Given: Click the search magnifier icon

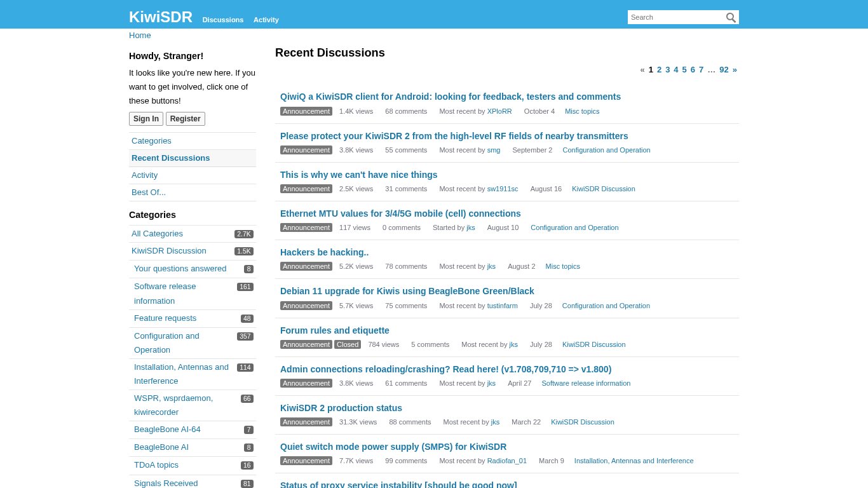Looking at the screenshot, I should point(731,17).
